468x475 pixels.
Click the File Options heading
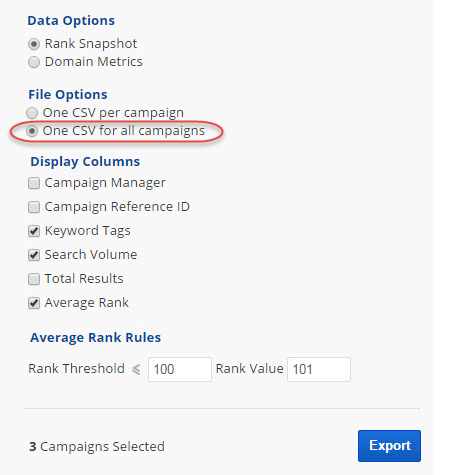[x=68, y=95]
